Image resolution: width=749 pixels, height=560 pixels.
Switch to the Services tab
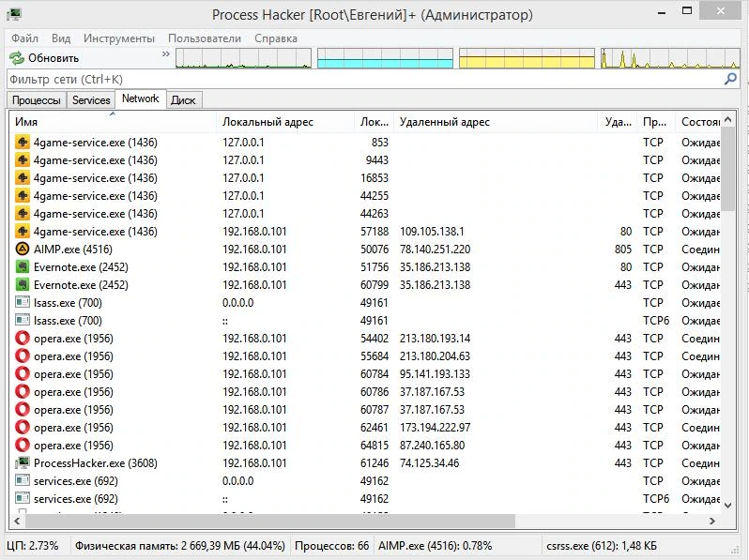click(91, 100)
